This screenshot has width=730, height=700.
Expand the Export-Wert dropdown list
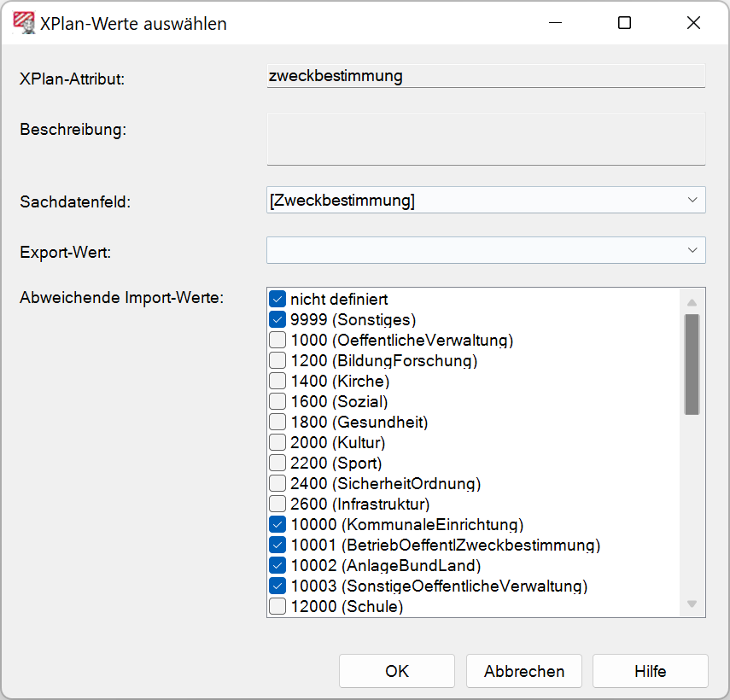click(x=486, y=250)
